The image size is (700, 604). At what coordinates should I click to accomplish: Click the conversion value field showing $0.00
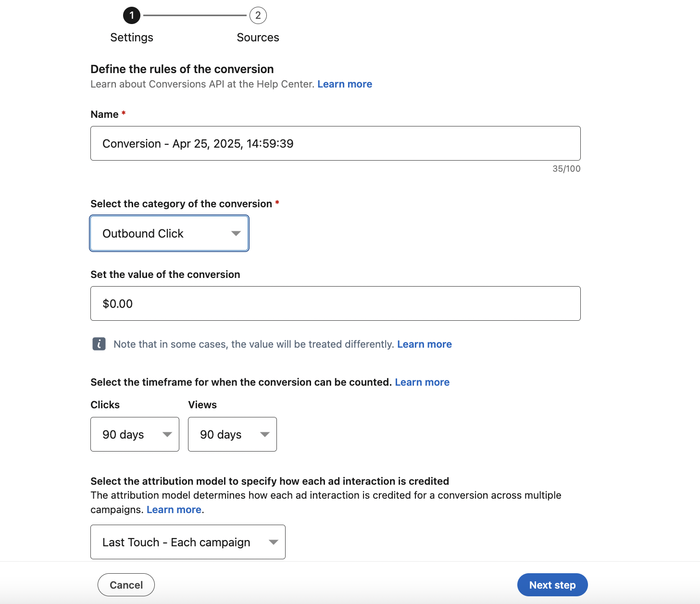point(336,303)
